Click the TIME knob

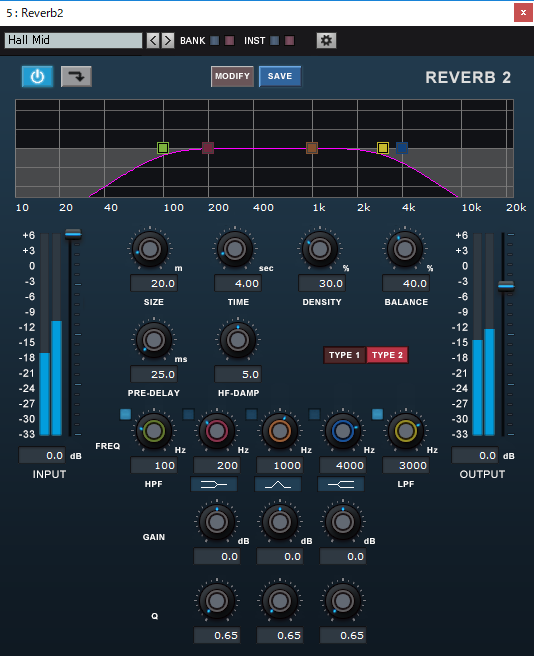coord(235,249)
